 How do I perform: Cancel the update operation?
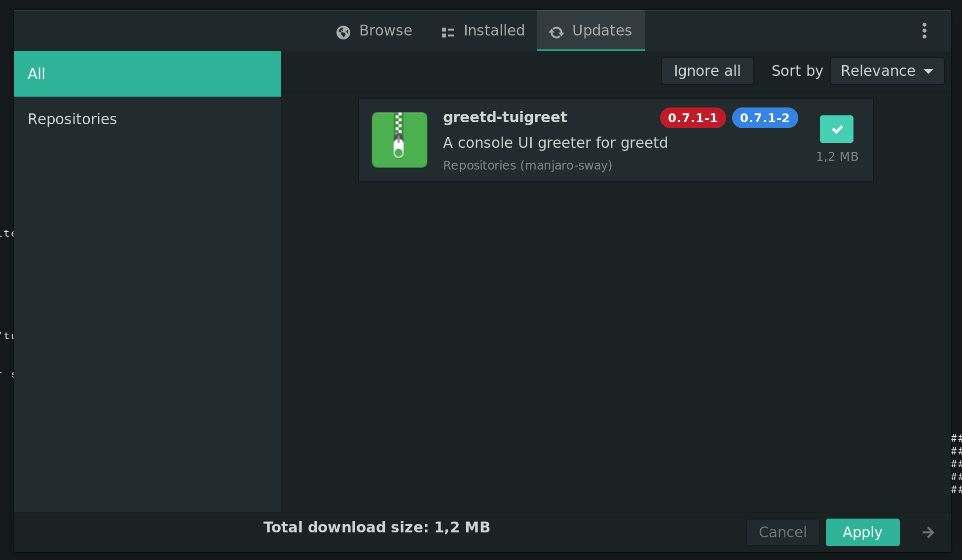tap(782, 532)
